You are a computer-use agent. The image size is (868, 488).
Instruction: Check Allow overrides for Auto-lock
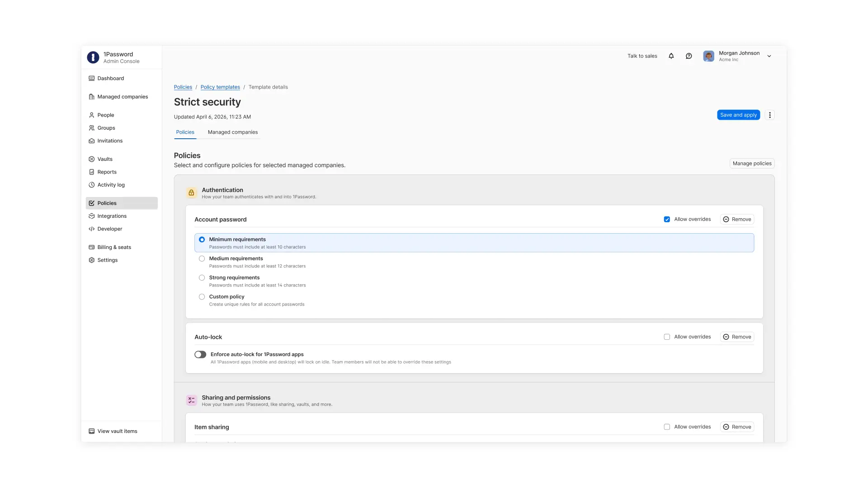coord(667,337)
